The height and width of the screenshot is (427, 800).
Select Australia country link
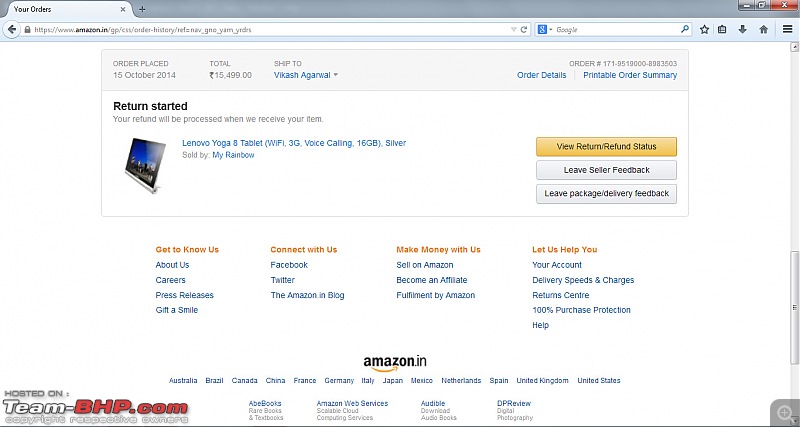point(183,381)
